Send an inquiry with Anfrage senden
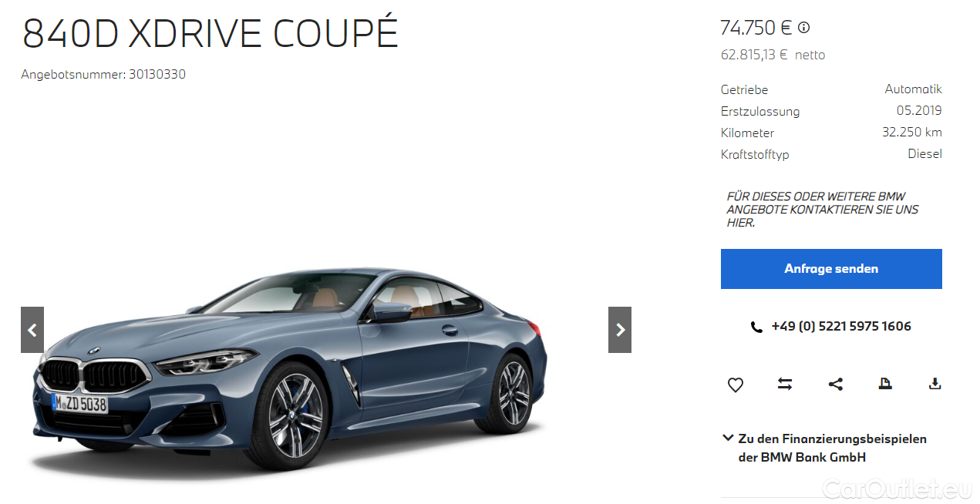 click(x=831, y=269)
